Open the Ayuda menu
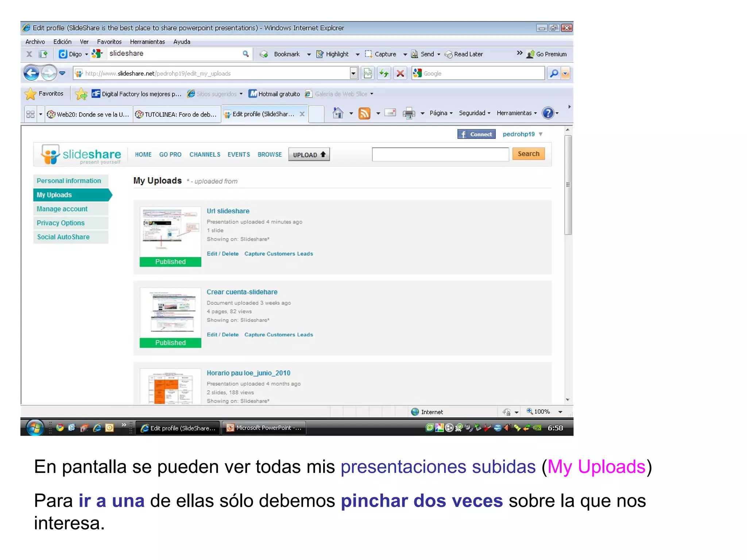747x560 pixels. [182, 42]
